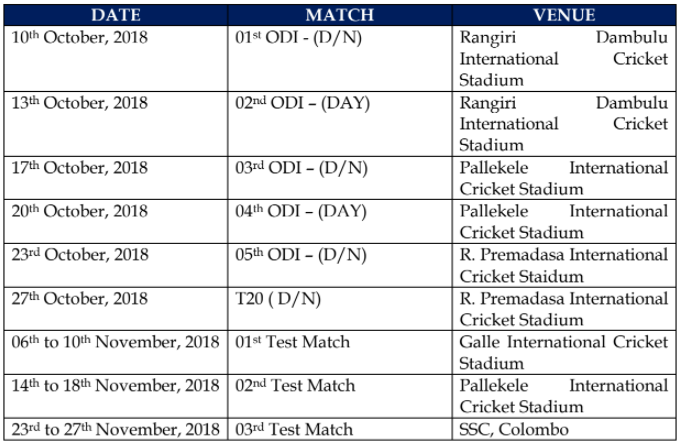Select the SSC, Colombo venue cell

click(564, 429)
